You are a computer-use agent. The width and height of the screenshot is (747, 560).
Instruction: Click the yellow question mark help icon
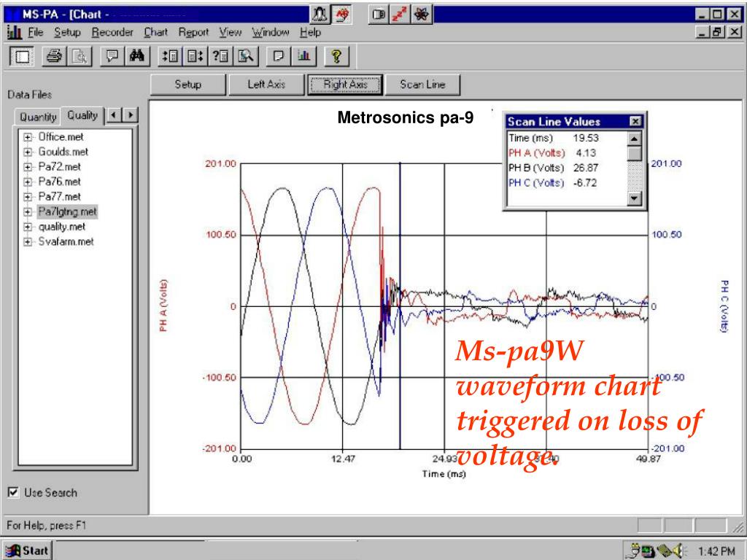click(336, 57)
